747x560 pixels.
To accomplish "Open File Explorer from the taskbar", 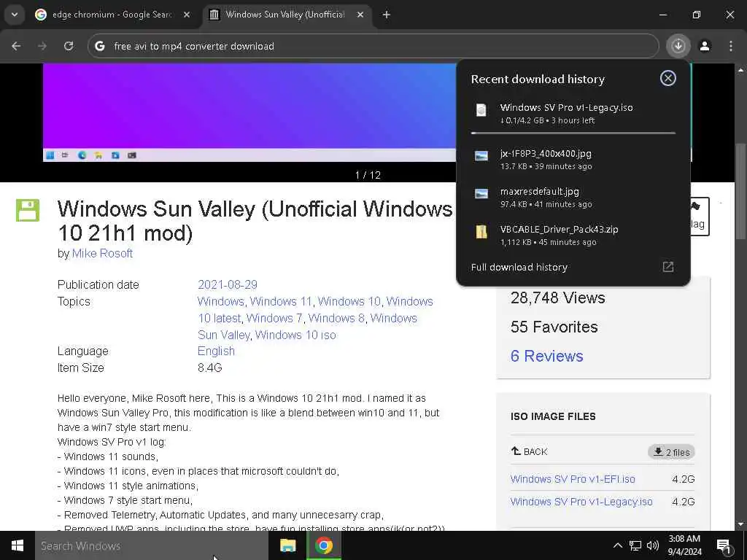I will pos(287,545).
